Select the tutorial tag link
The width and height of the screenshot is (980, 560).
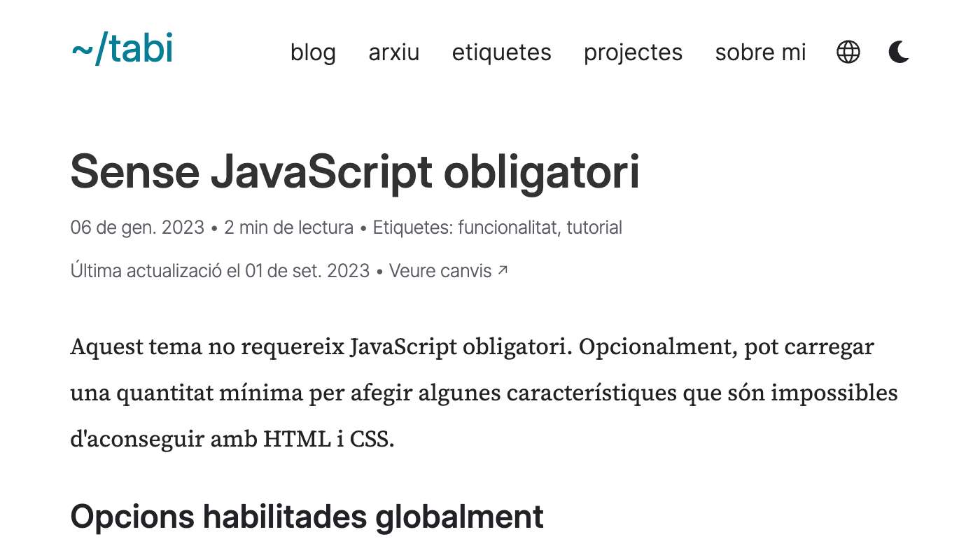click(594, 227)
